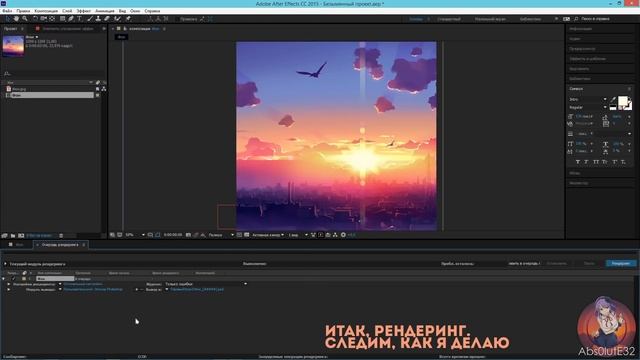Click the blue Render button
This screenshot has height=360, width=640.
coord(621,264)
